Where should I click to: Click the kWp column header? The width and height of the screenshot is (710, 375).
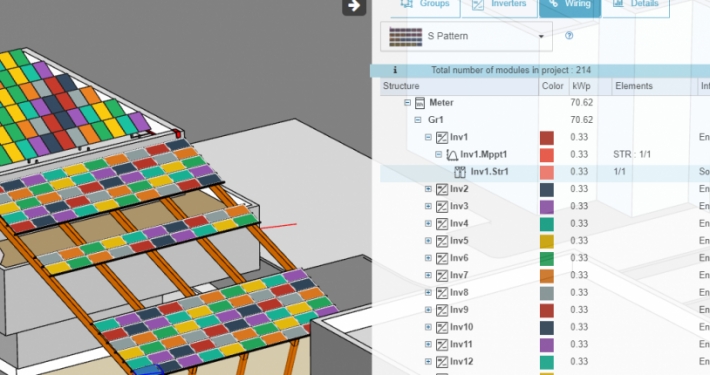581,86
